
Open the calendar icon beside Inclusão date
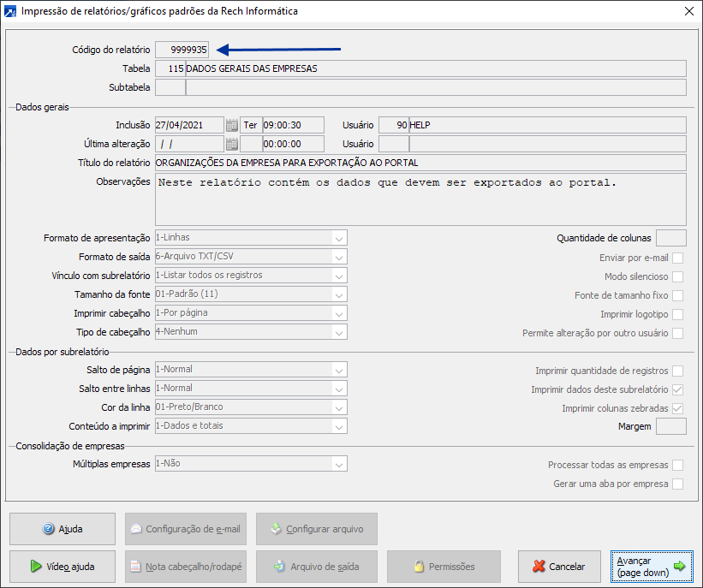pyautogui.click(x=232, y=125)
